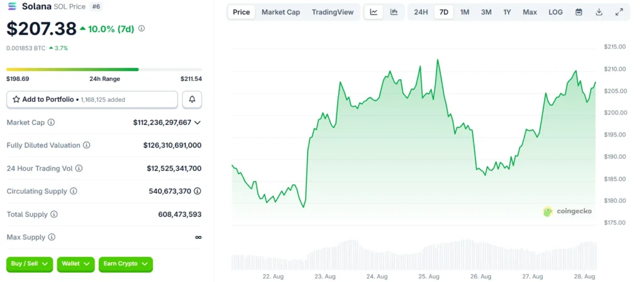Switch to the Market Cap tab
This screenshot has height=282, width=644.
point(280,12)
